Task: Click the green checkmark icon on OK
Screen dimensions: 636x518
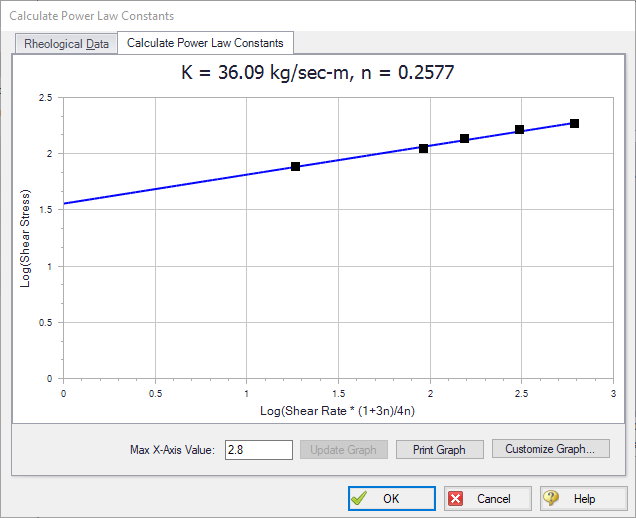Action: [x=360, y=499]
